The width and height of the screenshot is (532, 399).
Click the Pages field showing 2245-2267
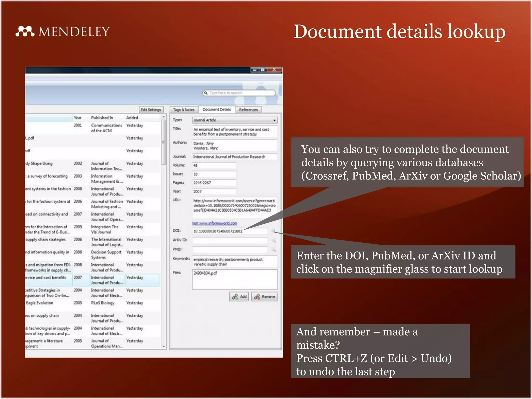(x=214, y=183)
